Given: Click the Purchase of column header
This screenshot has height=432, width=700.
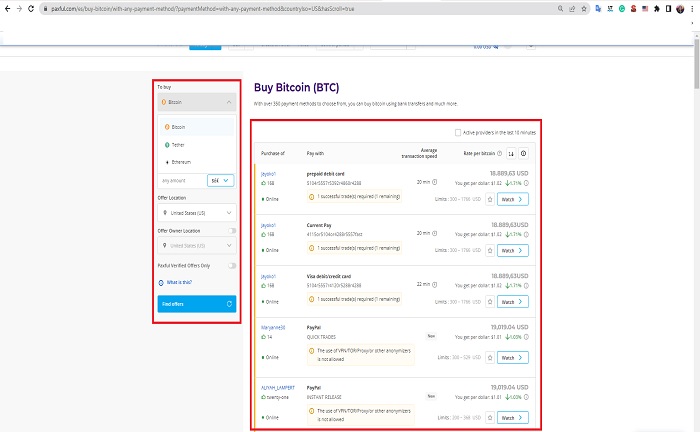Looking at the screenshot, I should (x=273, y=153).
